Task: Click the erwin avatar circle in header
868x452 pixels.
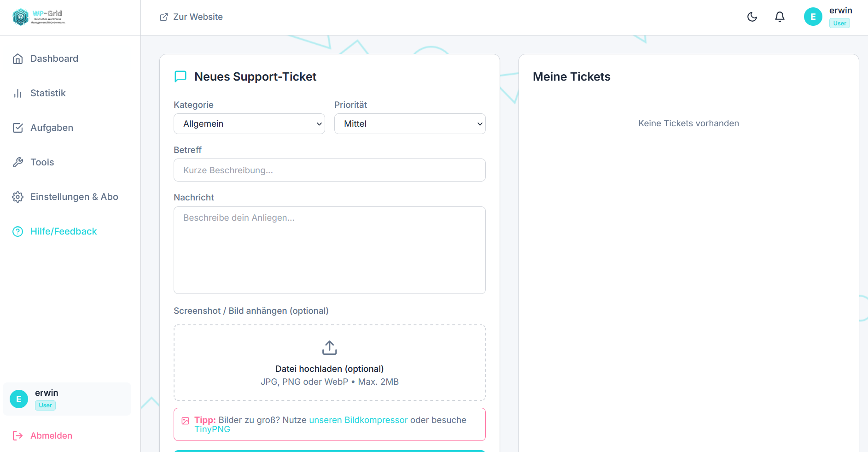Action: (x=813, y=17)
